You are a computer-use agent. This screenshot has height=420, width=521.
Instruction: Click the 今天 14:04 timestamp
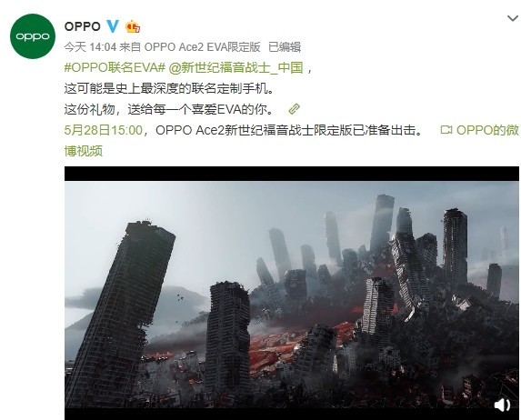click(x=90, y=47)
